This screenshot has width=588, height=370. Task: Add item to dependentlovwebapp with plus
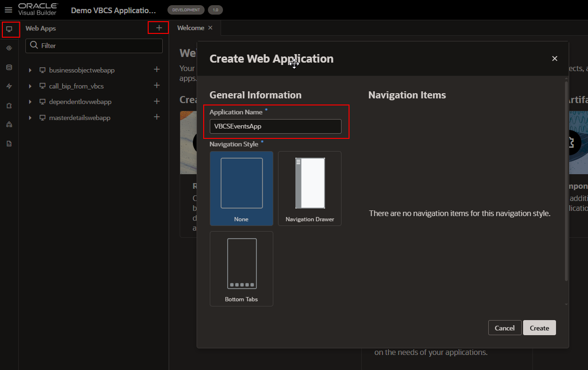[157, 101]
